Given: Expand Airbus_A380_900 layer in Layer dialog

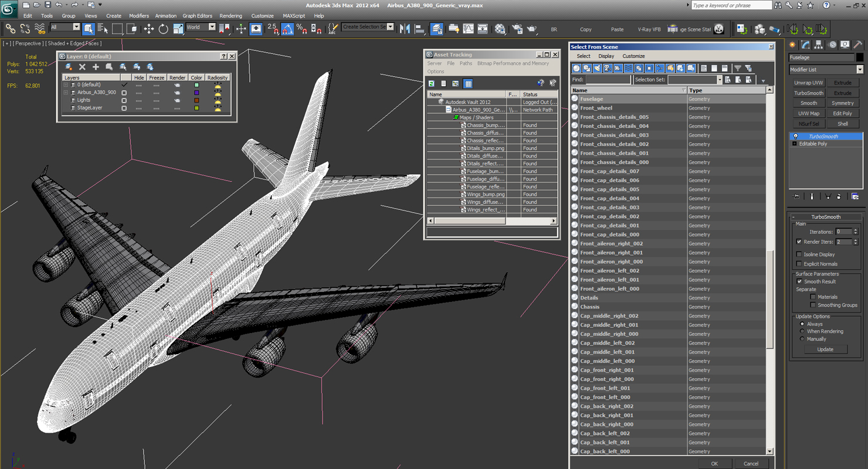Looking at the screenshot, I should [x=66, y=93].
